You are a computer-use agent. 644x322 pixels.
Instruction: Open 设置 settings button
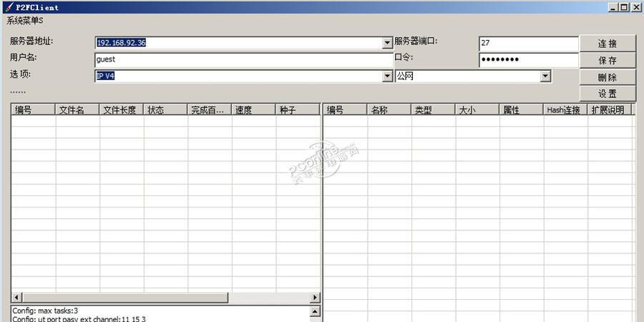[607, 94]
